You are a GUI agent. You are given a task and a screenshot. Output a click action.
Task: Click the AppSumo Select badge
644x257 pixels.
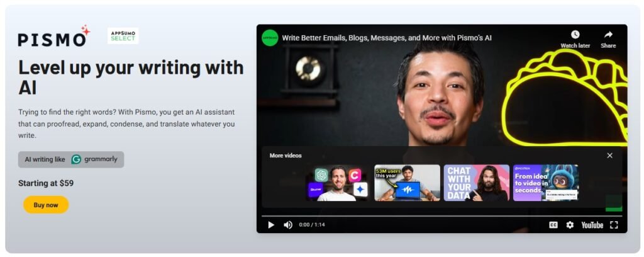point(123,35)
